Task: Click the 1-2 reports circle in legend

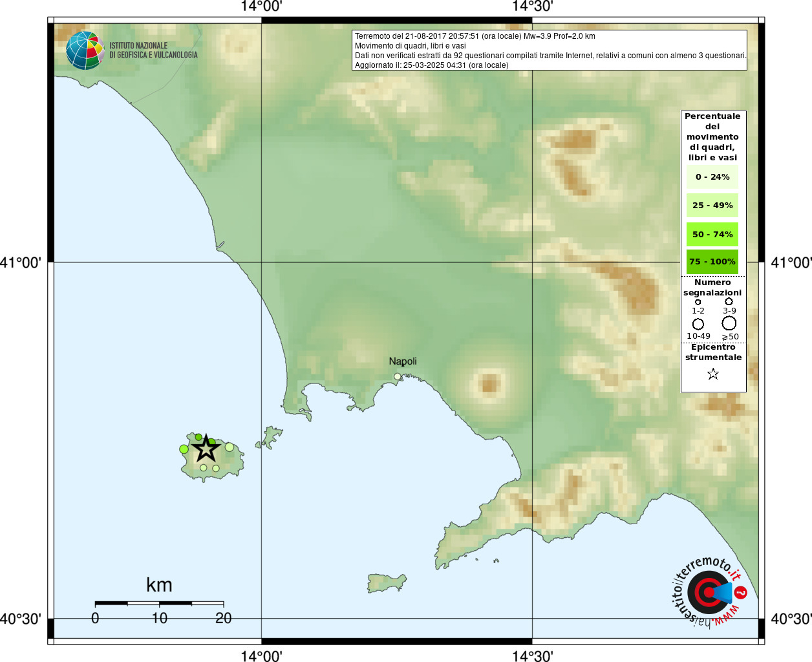Action: tap(698, 302)
